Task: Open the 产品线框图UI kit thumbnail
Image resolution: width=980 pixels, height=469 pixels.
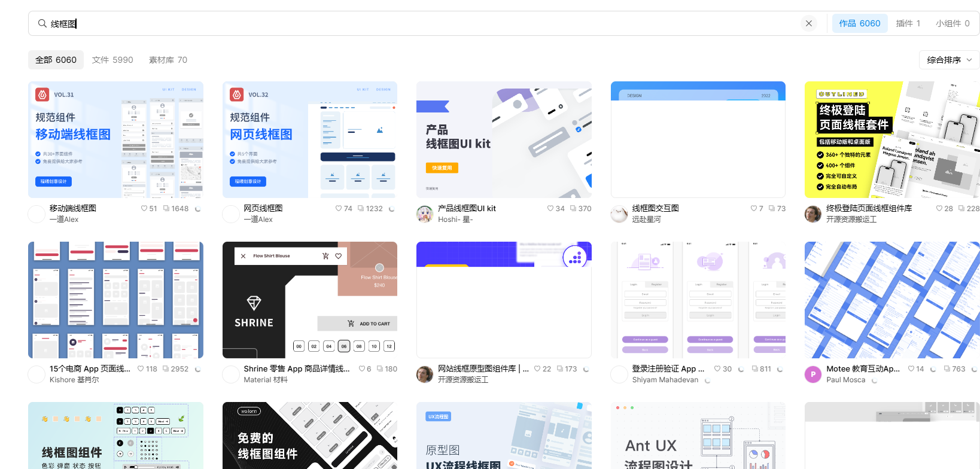Action: click(x=504, y=139)
